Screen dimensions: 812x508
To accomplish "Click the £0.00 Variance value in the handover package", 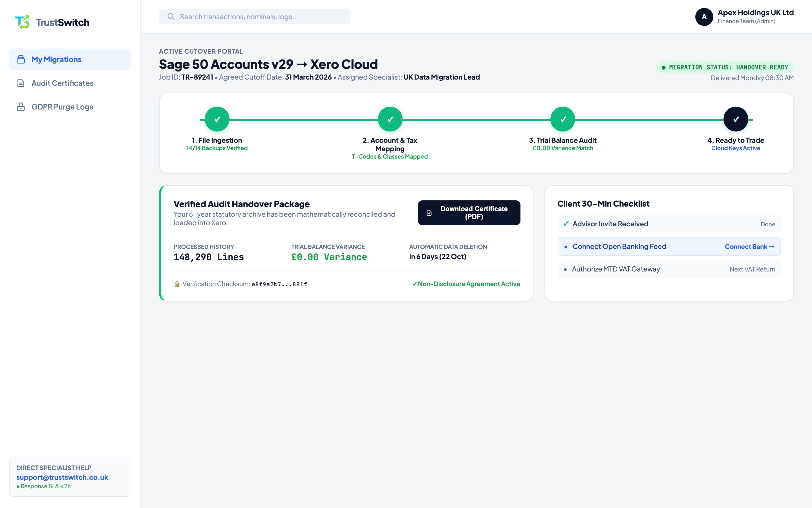I will [329, 257].
